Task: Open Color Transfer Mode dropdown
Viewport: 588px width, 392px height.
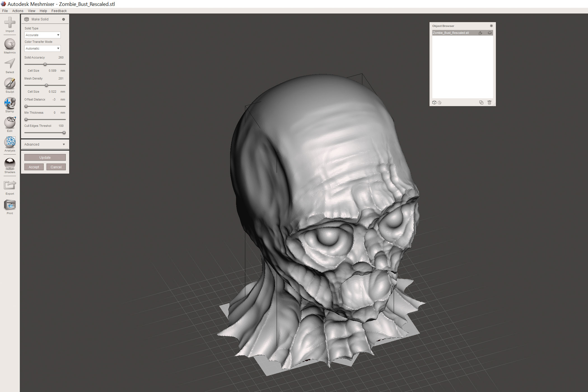Action: [43, 48]
